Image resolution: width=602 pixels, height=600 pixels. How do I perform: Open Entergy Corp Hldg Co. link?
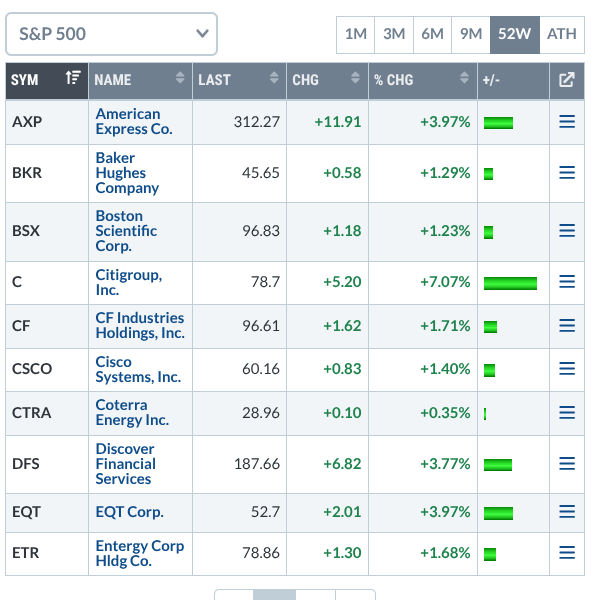click(x=140, y=553)
